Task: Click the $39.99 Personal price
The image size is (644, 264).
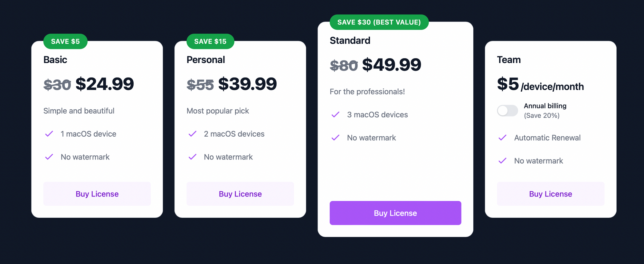Action: point(247,84)
